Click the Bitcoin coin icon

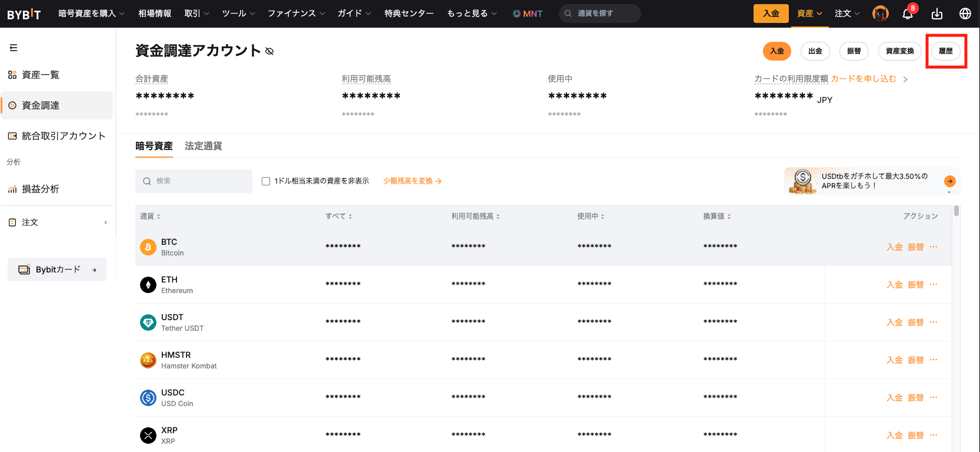click(148, 247)
